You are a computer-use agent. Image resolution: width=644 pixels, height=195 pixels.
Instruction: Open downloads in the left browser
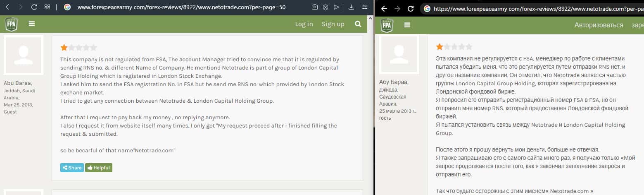pyautogui.click(x=352, y=7)
